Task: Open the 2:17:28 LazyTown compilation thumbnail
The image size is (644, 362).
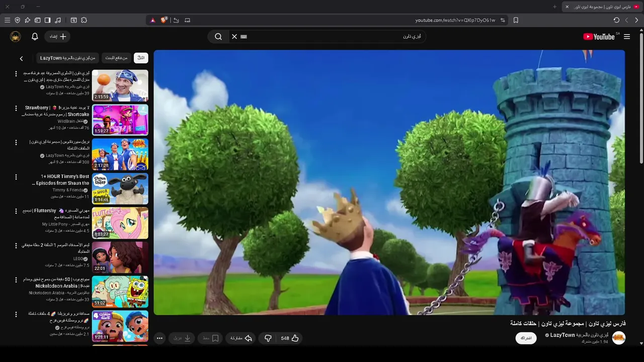Action: pyautogui.click(x=120, y=154)
